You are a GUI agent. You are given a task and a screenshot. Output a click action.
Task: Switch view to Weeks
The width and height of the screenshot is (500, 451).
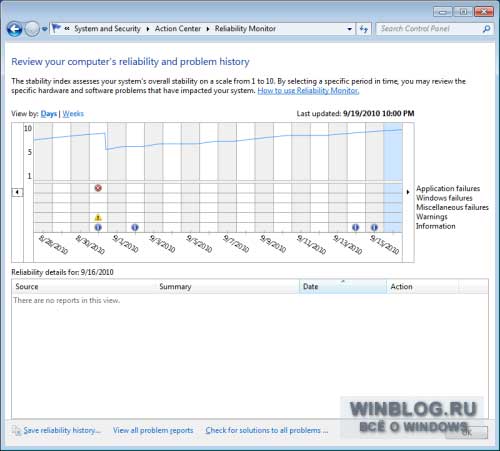click(73, 114)
